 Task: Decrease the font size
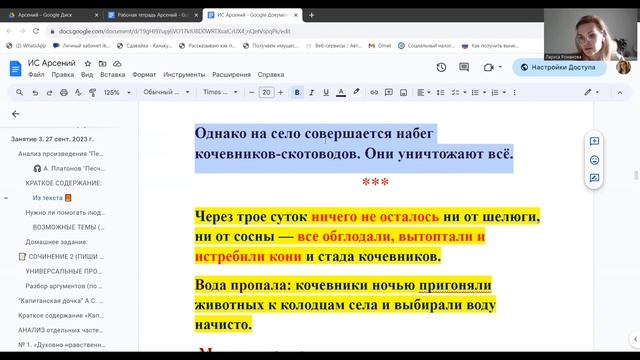pos(251,93)
